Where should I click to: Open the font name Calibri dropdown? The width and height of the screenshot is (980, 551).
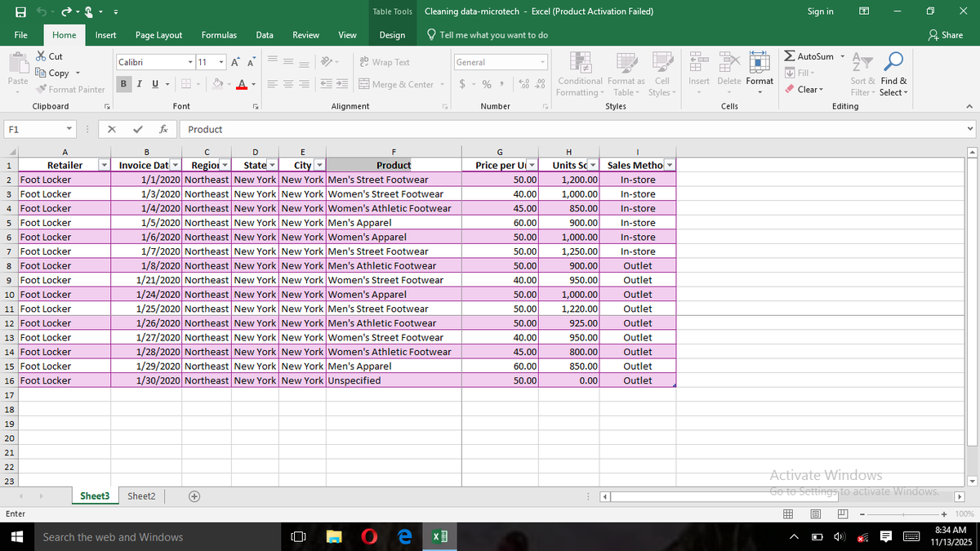pyautogui.click(x=190, y=62)
